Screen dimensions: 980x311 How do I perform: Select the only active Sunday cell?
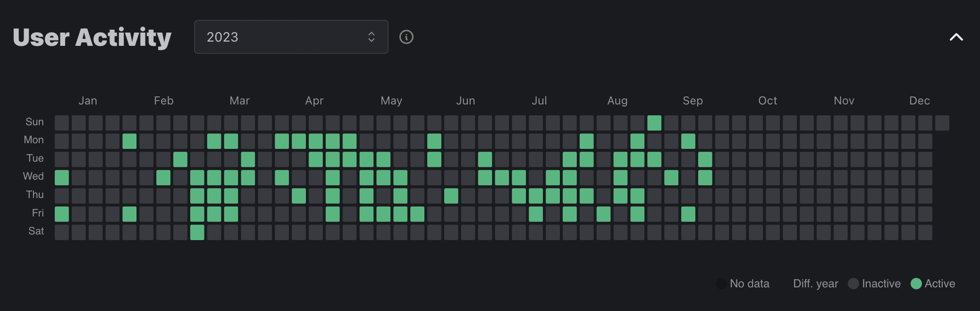[x=654, y=123]
